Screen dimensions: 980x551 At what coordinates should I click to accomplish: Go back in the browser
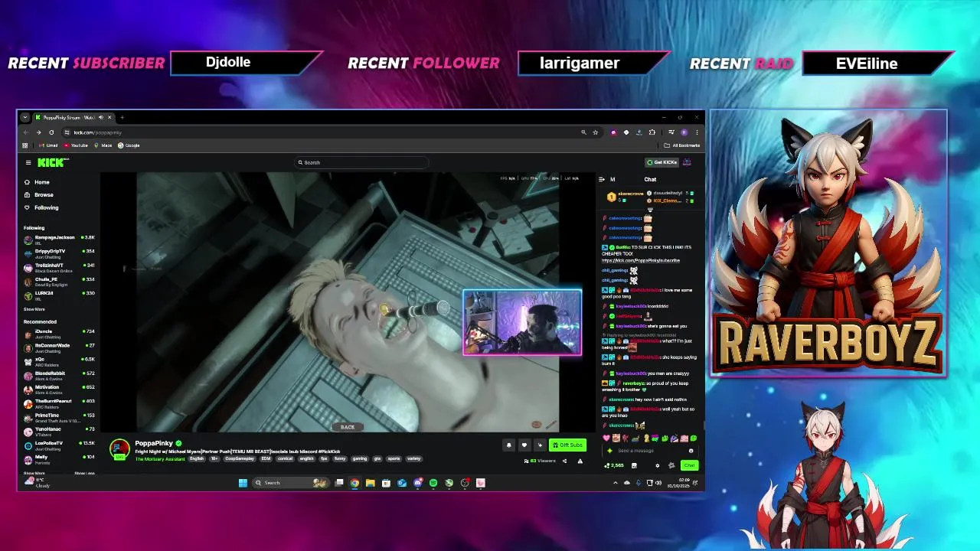25,132
